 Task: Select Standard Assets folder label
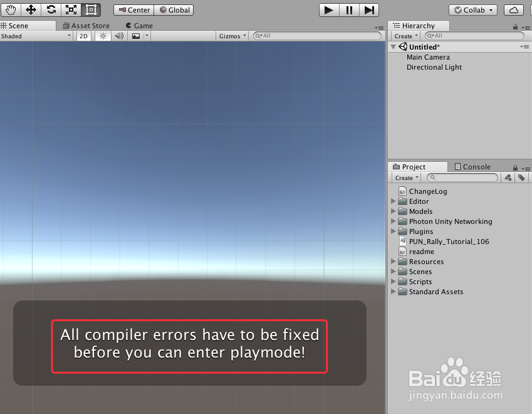436,292
